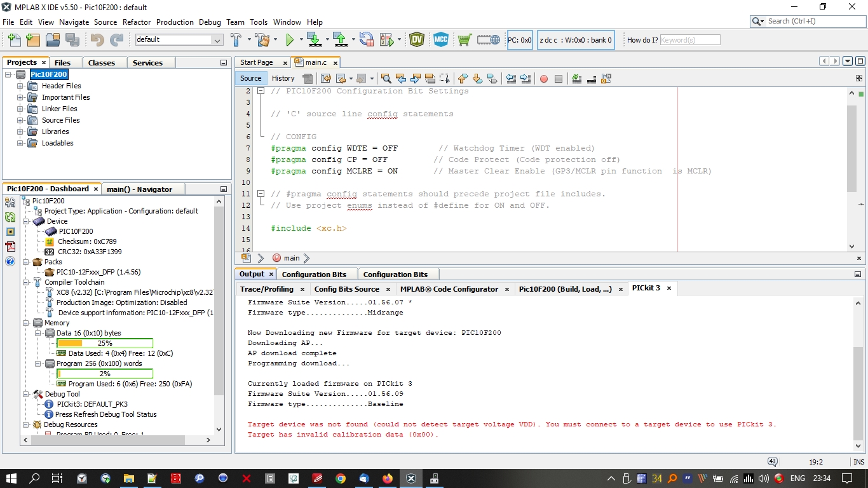Click the New Project toolbar icon
This screenshot has width=868, height=488.
click(33, 40)
